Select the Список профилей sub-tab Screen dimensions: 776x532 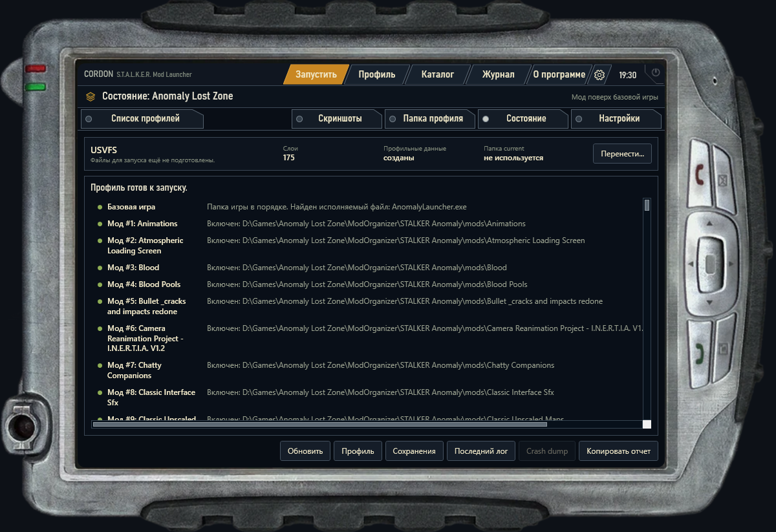click(142, 119)
